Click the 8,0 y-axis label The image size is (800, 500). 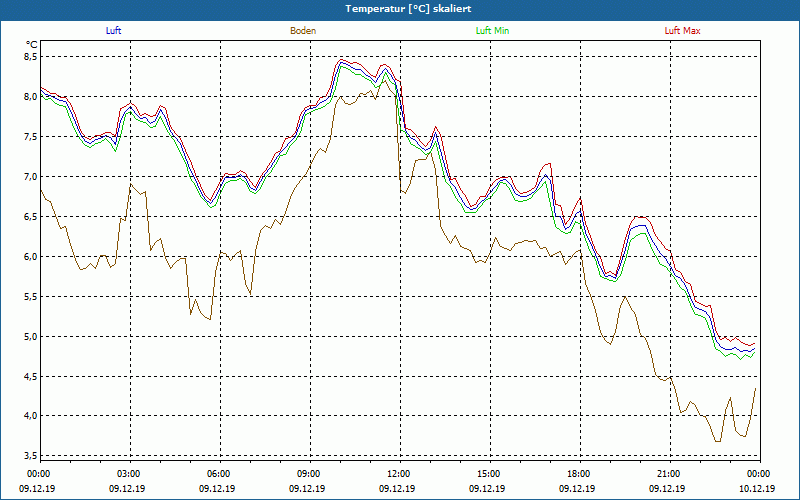click(31, 96)
